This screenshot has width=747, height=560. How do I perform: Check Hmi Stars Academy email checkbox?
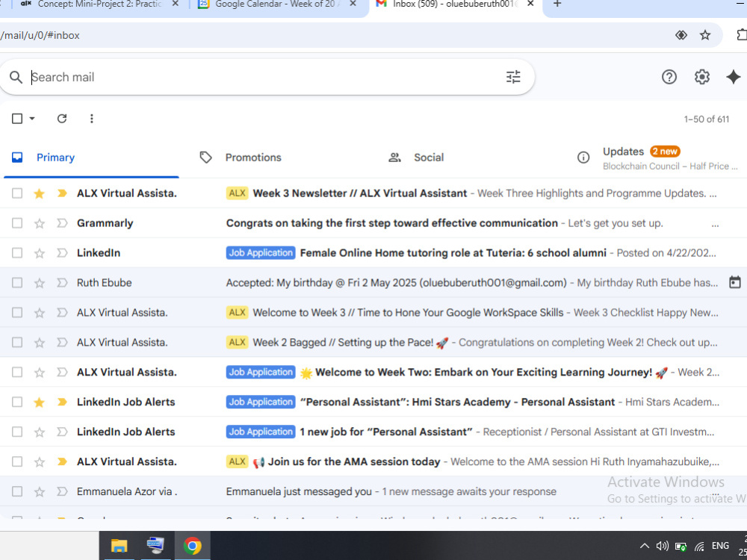[x=17, y=402]
